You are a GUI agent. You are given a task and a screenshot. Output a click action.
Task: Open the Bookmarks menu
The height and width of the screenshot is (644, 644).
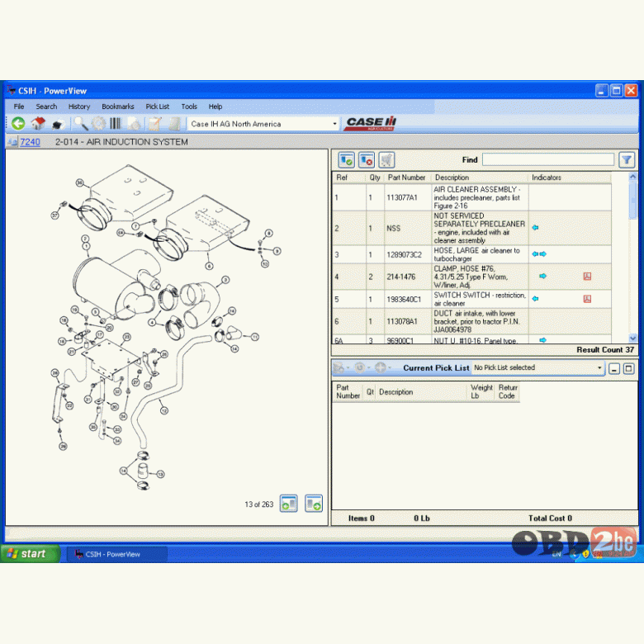pyautogui.click(x=118, y=107)
